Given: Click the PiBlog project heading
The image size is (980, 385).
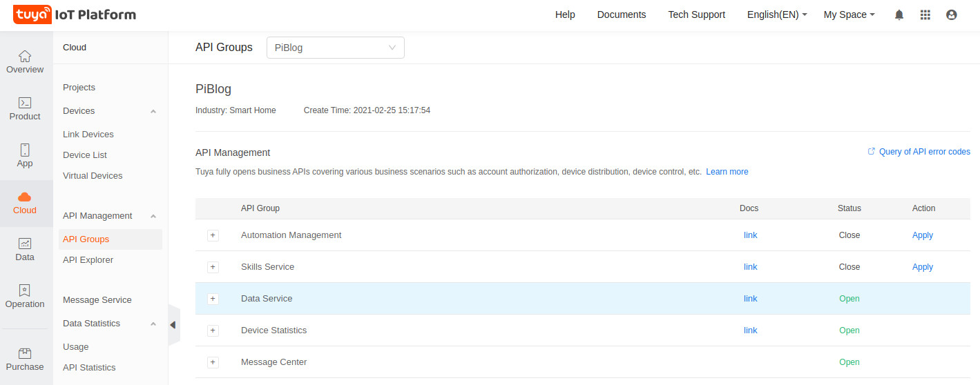Looking at the screenshot, I should (x=213, y=89).
